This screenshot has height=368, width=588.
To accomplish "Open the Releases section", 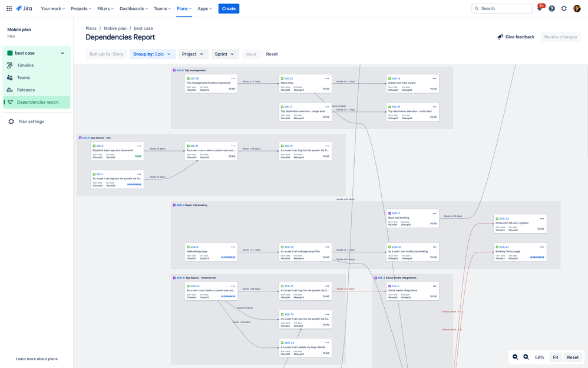I will click(25, 90).
